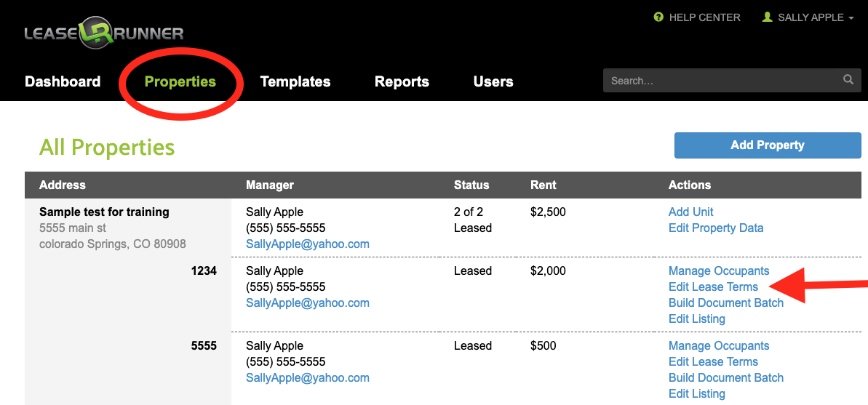Screen dimensions: 868x405
Task: Open Edit Listing for unit 5555
Action: click(696, 393)
